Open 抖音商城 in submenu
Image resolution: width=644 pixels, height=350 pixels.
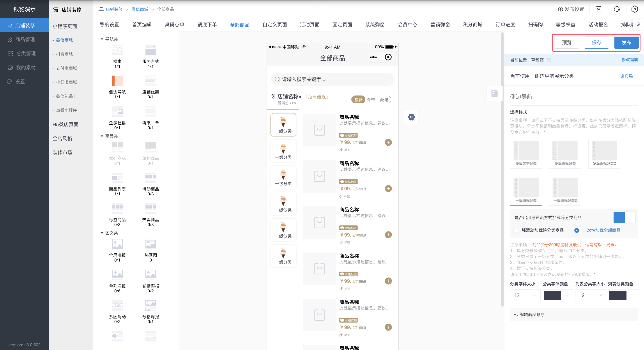pyautogui.click(x=64, y=54)
